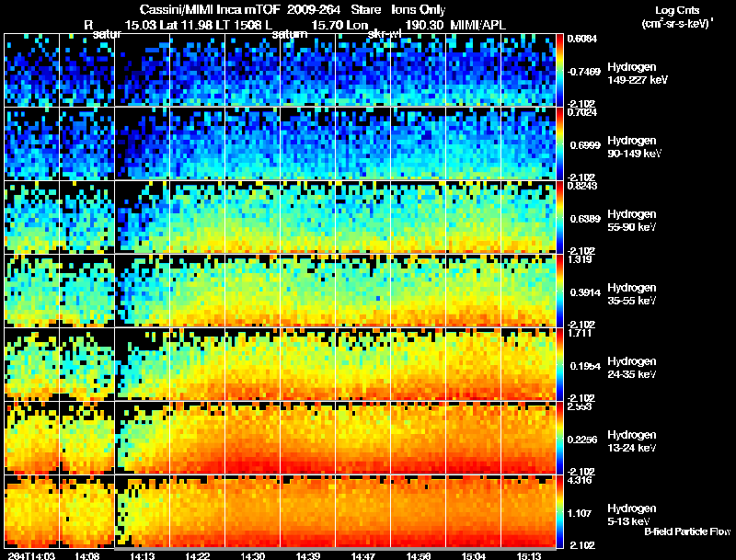Select the 'Hydrogen 149-227 keV' row label
Image resolution: width=736 pixels, height=560 pixels.
coord(637,74)
